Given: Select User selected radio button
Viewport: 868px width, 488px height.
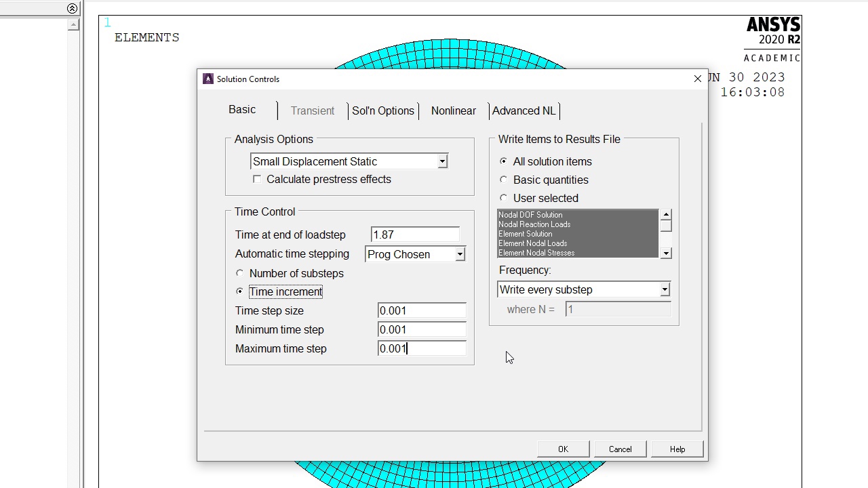Looking at the screenshot, I should click(503, 198).
